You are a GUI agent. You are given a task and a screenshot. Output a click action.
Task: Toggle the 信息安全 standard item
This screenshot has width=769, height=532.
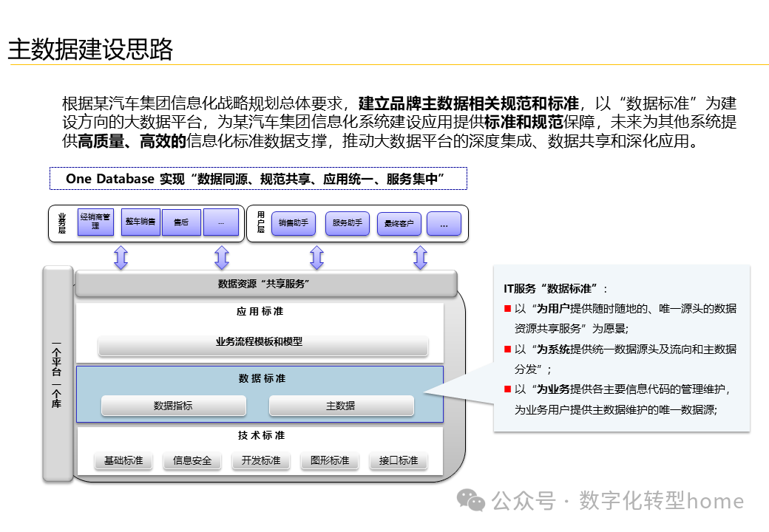pos(192,460)
